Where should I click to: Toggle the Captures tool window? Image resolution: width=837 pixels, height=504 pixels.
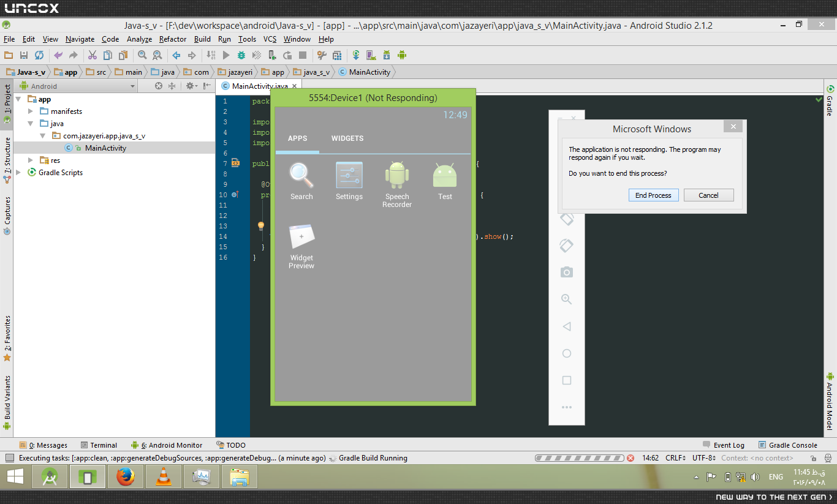click(7, 216)
